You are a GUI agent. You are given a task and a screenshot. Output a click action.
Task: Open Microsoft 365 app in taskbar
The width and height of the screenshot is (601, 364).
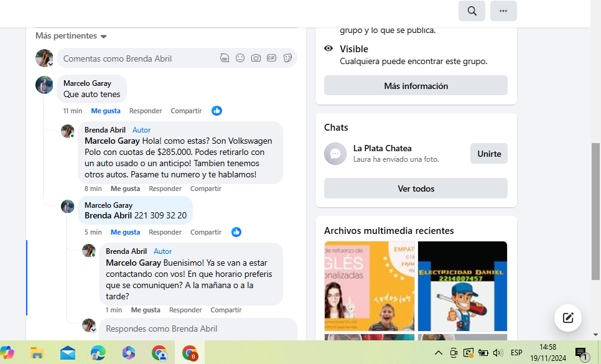click(x=129, y=353)
